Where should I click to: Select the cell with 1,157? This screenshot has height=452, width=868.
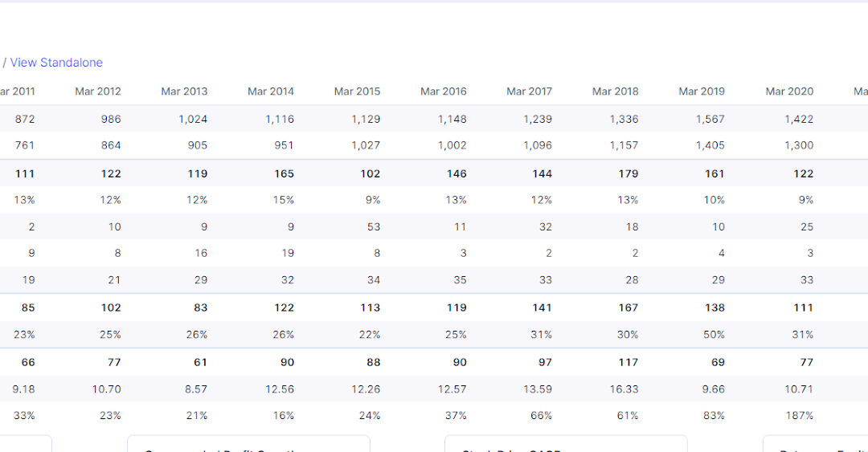point(624,145)
